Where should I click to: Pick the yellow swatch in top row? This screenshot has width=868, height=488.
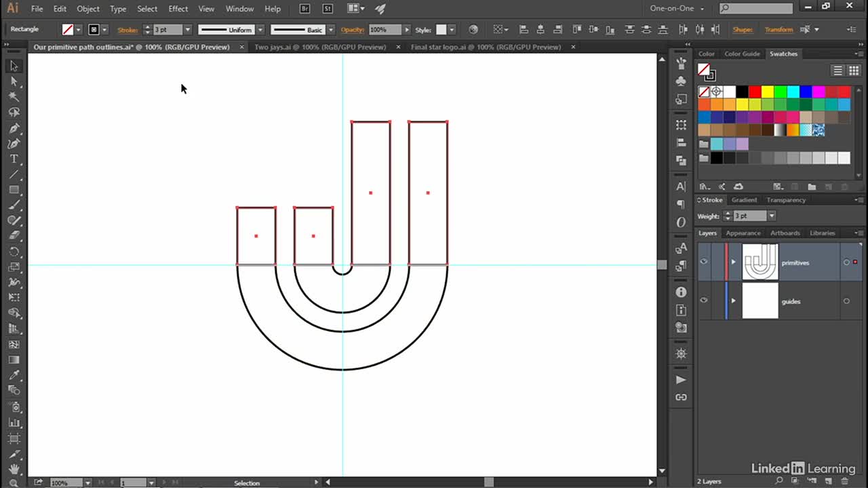tap(768, 91)
